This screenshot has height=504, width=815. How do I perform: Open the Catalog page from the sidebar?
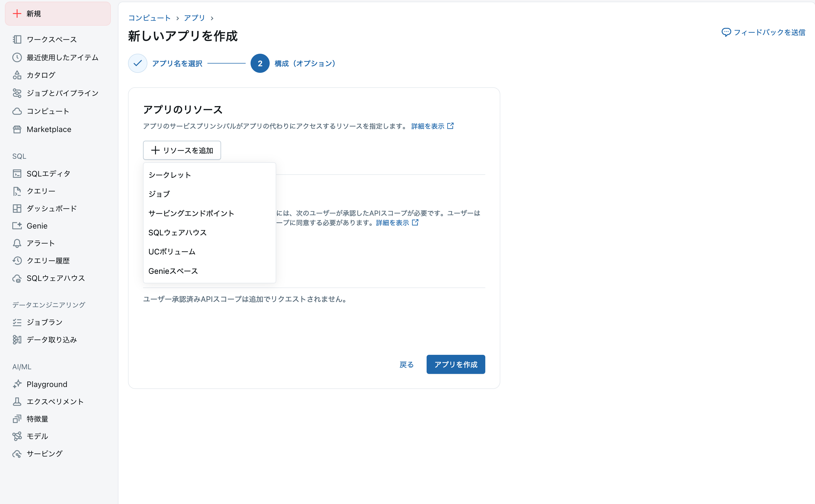coord(40,75)
